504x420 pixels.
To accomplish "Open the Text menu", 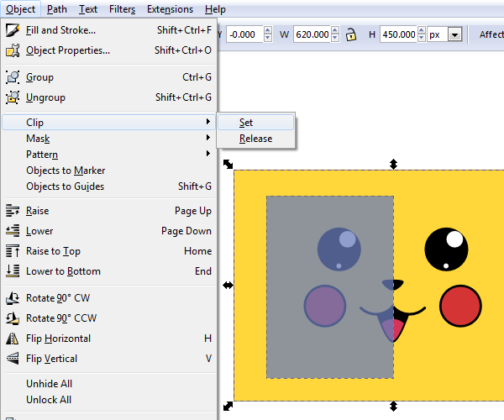I will click(88, 9).
